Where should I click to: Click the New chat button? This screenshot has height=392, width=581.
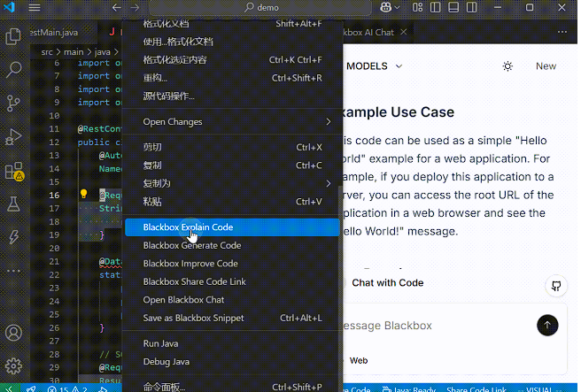[x=546, y=66]
